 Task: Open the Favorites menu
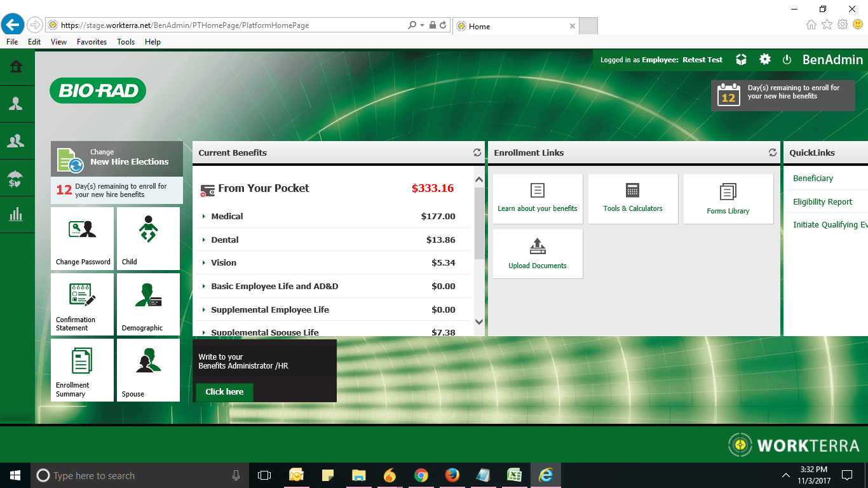(x=92, y=42)
